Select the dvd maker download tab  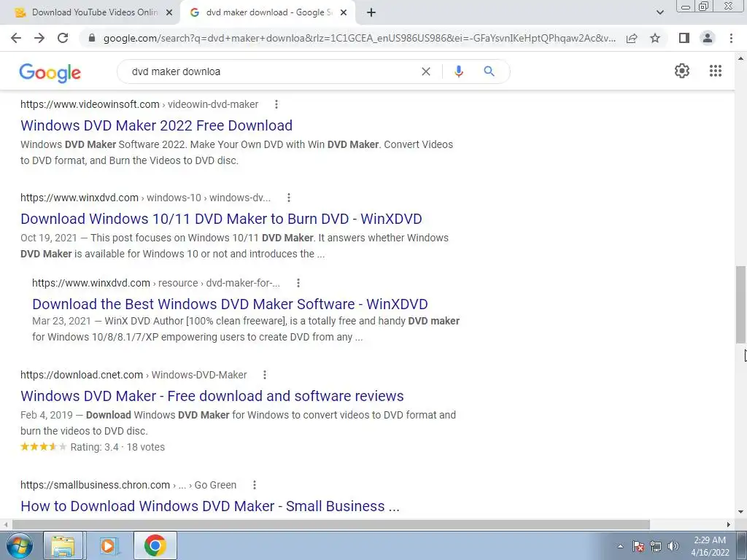pyautogui.click(x=268, y=12)
